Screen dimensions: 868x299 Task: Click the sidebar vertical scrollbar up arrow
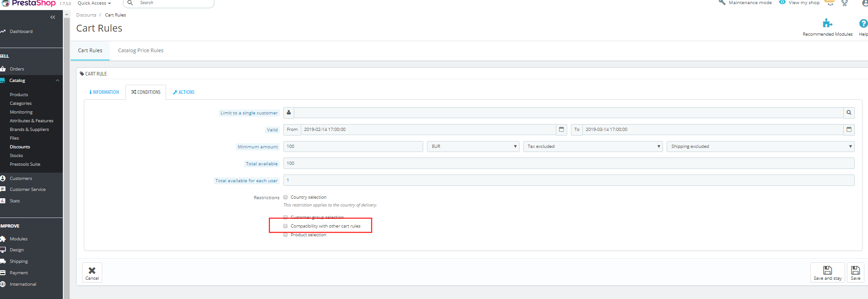click(66, 14)
